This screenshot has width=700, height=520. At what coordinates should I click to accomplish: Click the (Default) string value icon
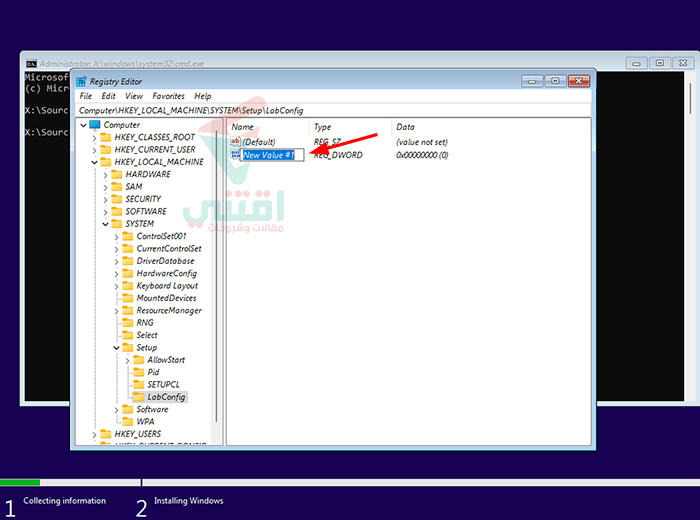235,141
